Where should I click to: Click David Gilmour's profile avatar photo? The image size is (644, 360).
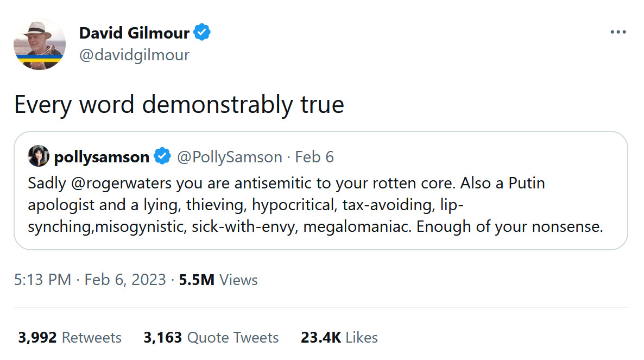point(40,44)
